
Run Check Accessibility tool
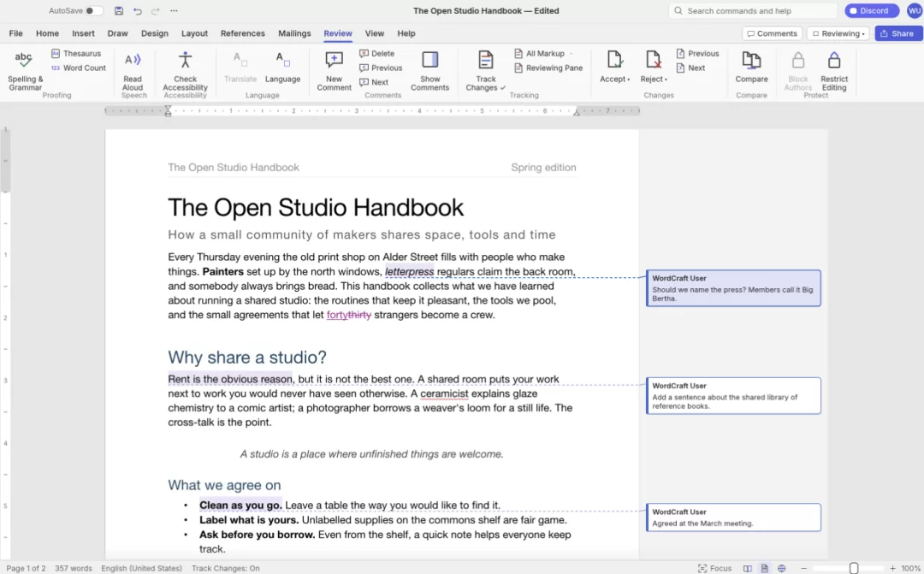point(185,71)
